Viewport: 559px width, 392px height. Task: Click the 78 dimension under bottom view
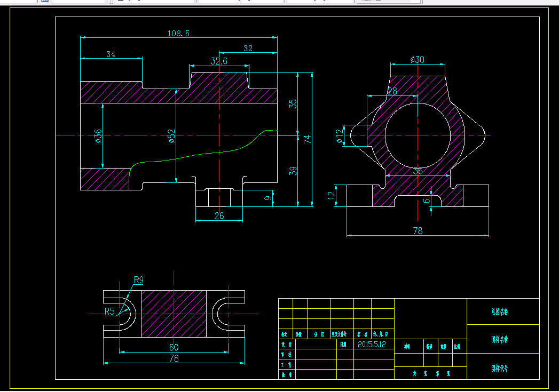[174, 358]
